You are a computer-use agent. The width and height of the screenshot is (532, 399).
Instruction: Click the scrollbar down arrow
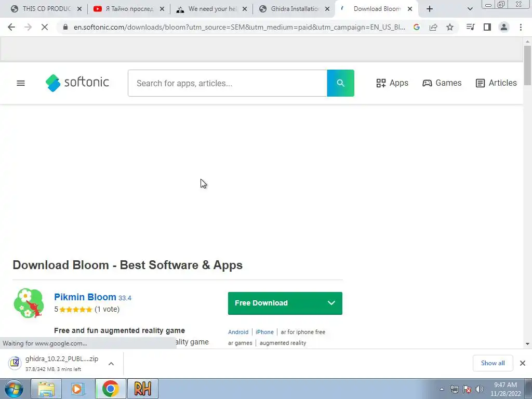[x=527, y=344]
